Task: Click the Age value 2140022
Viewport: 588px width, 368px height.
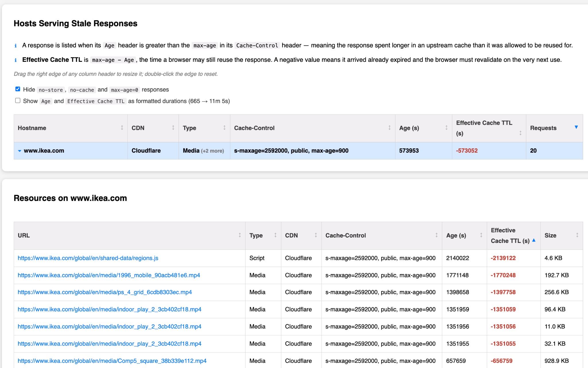Action: coord(458,258)
